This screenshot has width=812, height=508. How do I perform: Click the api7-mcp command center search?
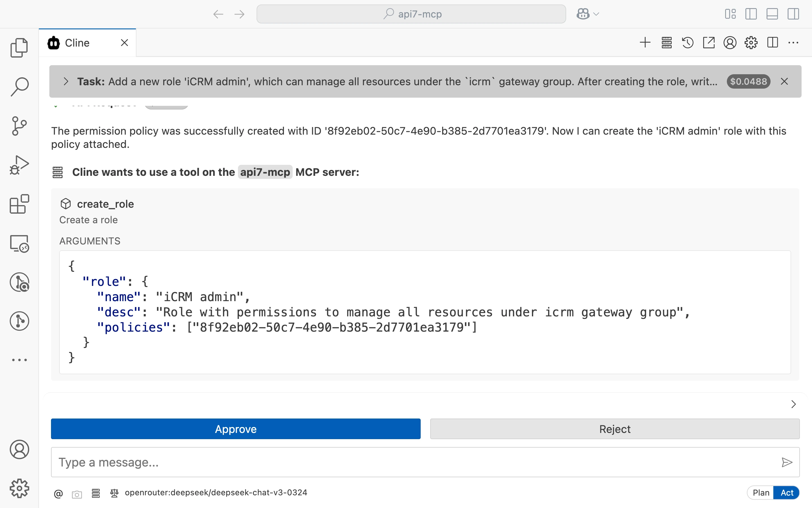[x=411, y=14]
